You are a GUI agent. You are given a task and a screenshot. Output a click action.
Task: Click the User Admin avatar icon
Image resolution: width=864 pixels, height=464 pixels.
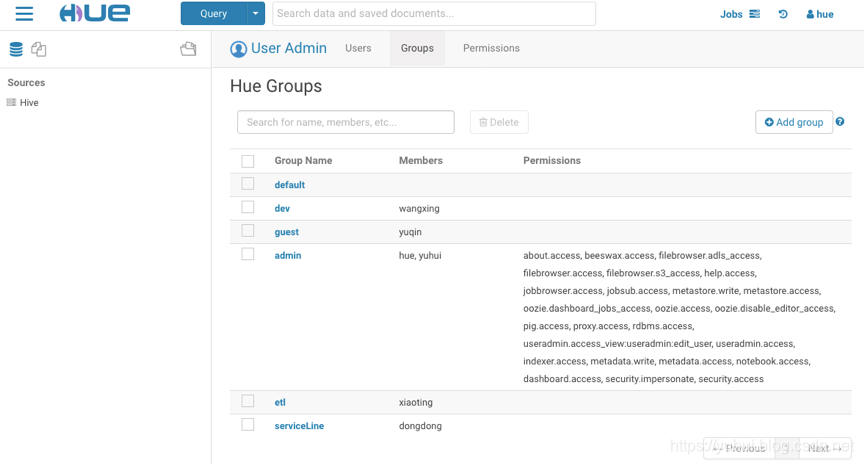coord(238,49)
